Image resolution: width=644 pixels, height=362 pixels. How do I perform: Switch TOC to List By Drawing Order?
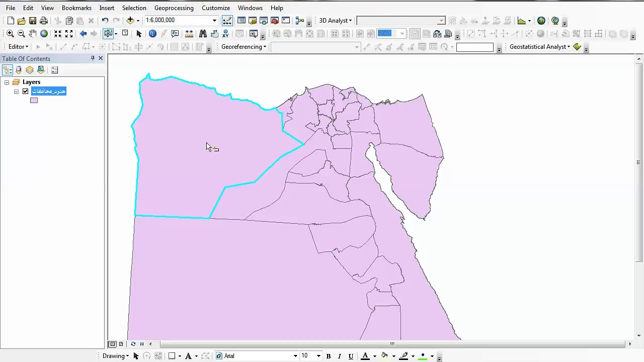8,70
